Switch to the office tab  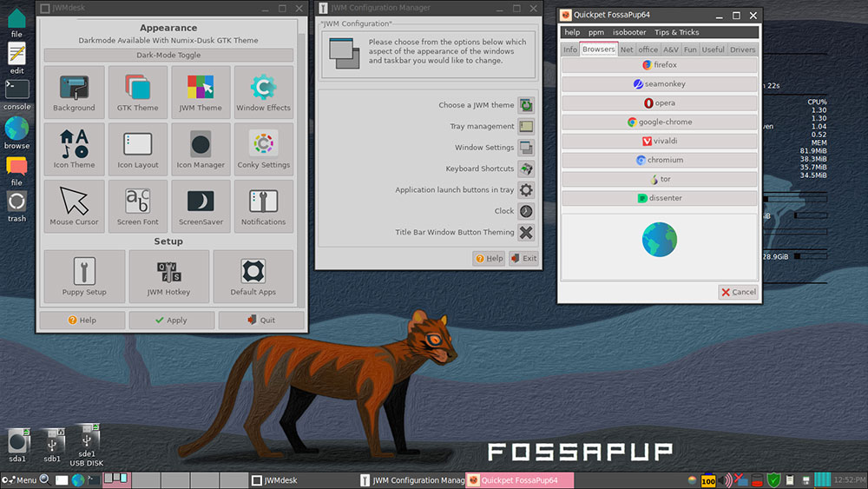tap(648, 50)
